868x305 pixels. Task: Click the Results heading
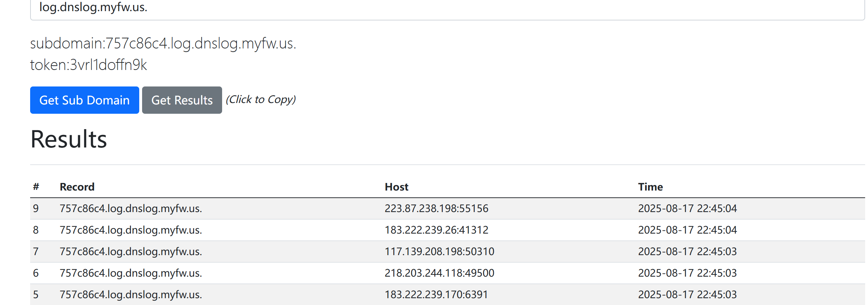tap(69, 139)
